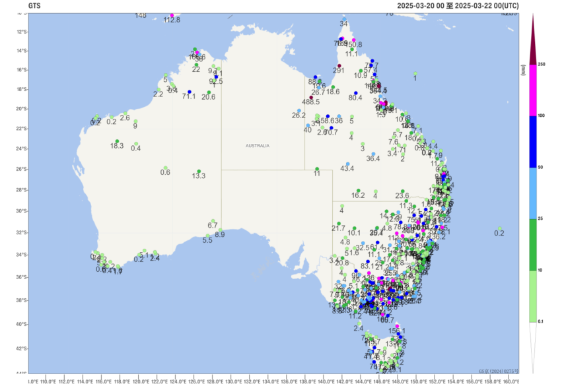Click the AUSTRALIA country label on the map

point(258,146)
